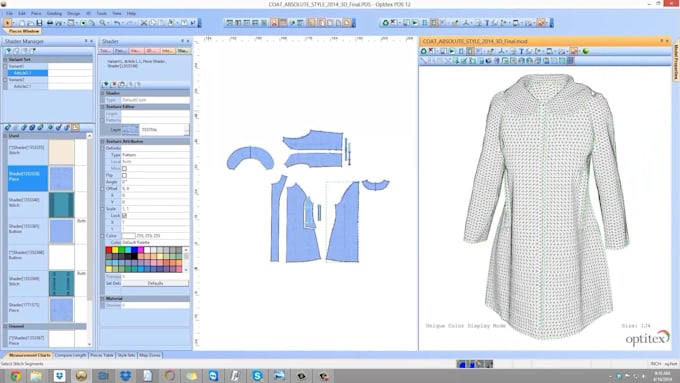The height and width of the screenshot is (383, 680).
Task: Select the highlighted Article1.1 row under Variant1
Action: tap(28, 73)
